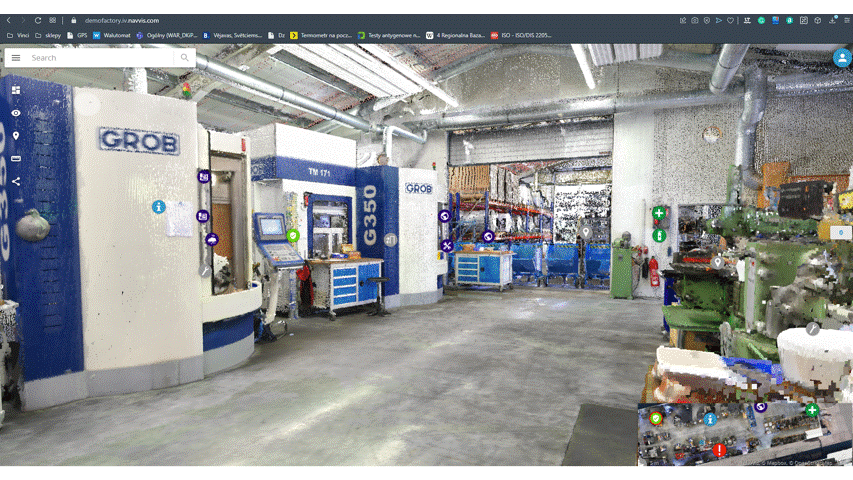The height and width of the screenshot is (480, 853).
Task: Open green plus marker on minimap
Action: coord(812,410)
